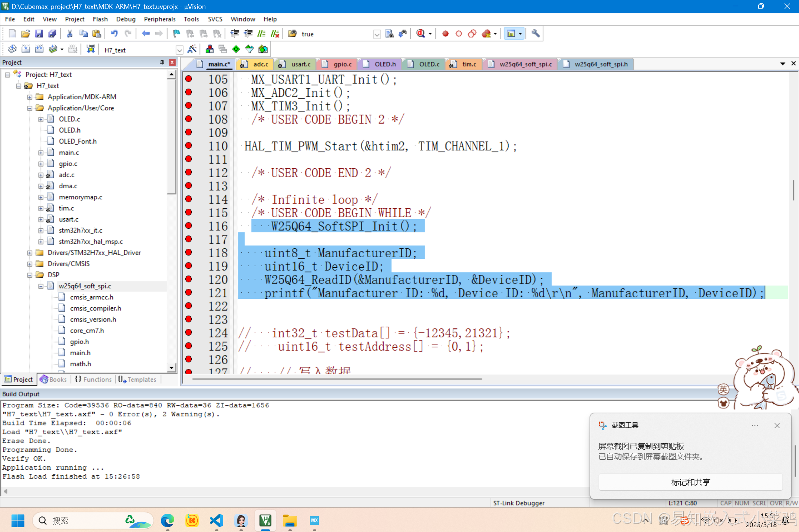Switch to the OLED.c editor tab
The image size is (799, 532).
(x=429, y=64)
